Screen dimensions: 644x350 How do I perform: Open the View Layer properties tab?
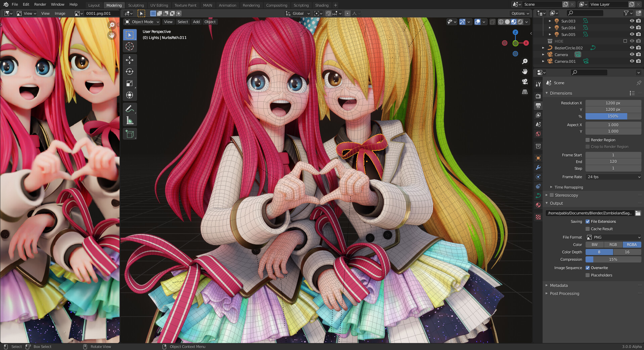pyautogui.click(x=538, y=115)
